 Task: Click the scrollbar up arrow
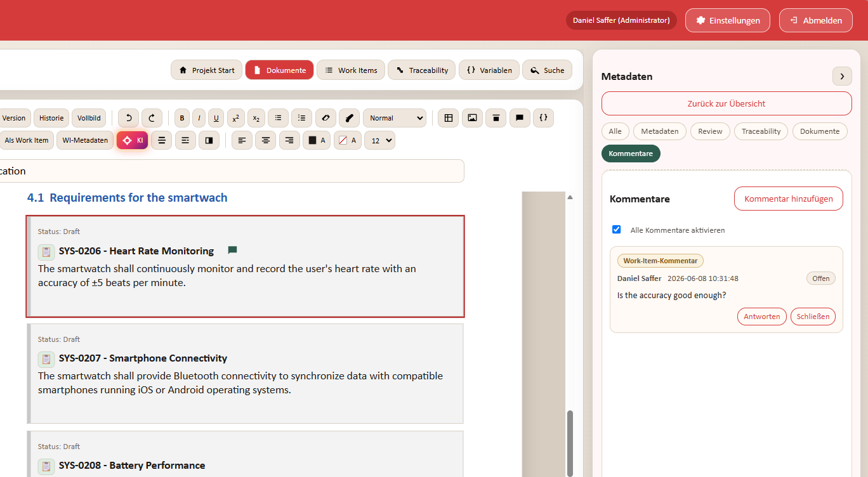click(x=570, y=197)
